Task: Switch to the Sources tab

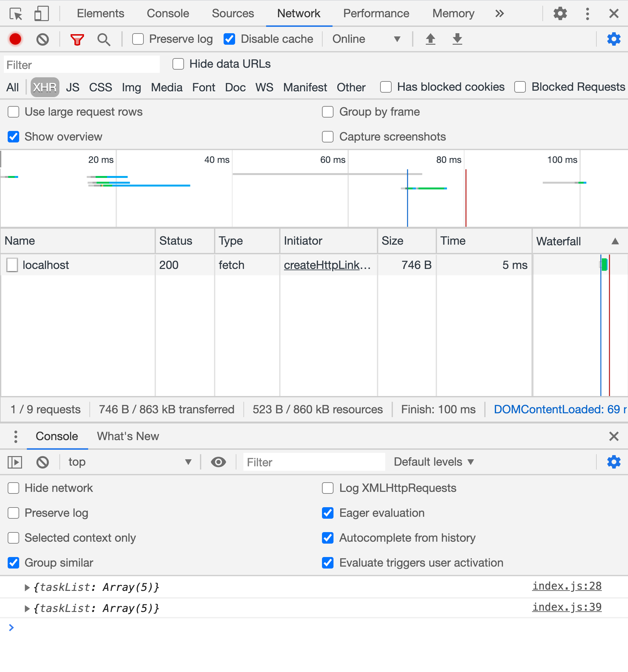Action: (233, 13)
